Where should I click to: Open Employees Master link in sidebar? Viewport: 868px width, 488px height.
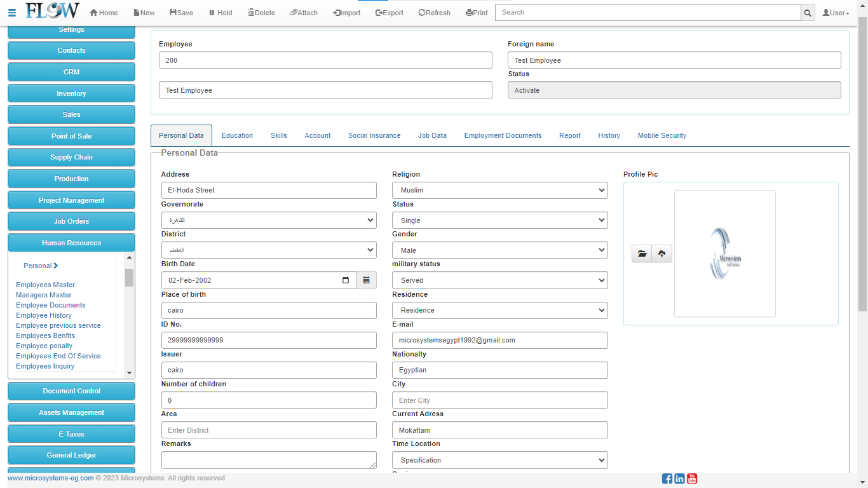coord(45,285)
